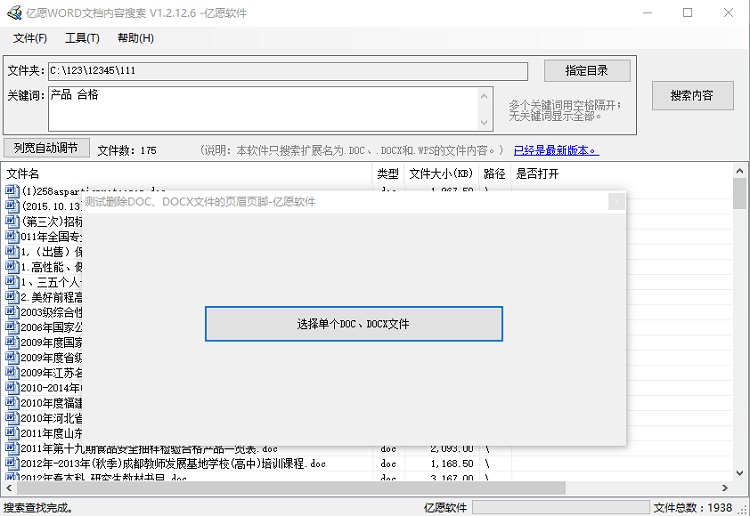This screenshot has width=750, height=516.
Task: Click the status bar progress bar
Action: pos(561,507)
